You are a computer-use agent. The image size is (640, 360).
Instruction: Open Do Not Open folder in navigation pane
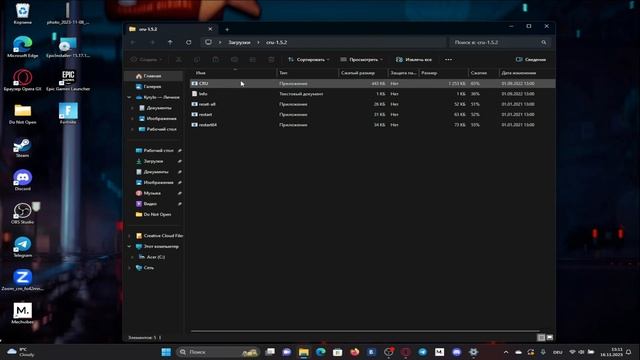point(154,215)
